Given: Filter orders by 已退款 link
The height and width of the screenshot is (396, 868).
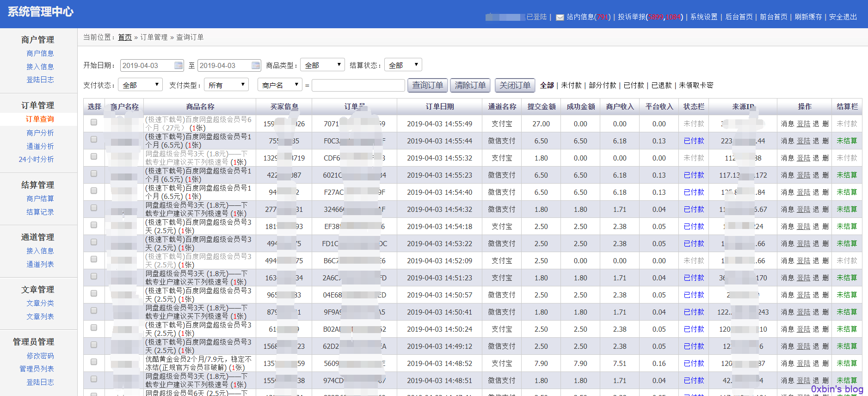Looking at the screenshot, I should click(661, 85).
